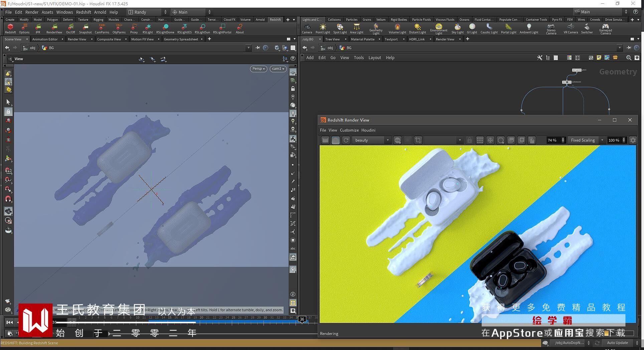Click the Redshift shelf tool icon

pyautogui.click(x=10, y=28)
